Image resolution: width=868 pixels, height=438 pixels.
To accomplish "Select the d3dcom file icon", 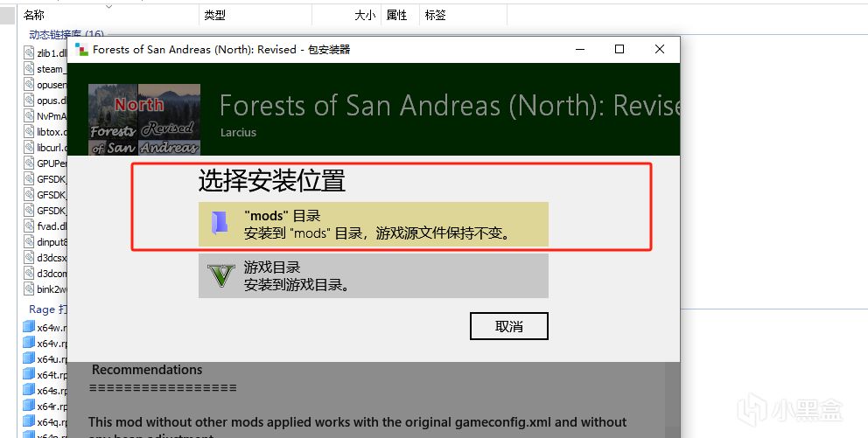I will tap(29, 273).
